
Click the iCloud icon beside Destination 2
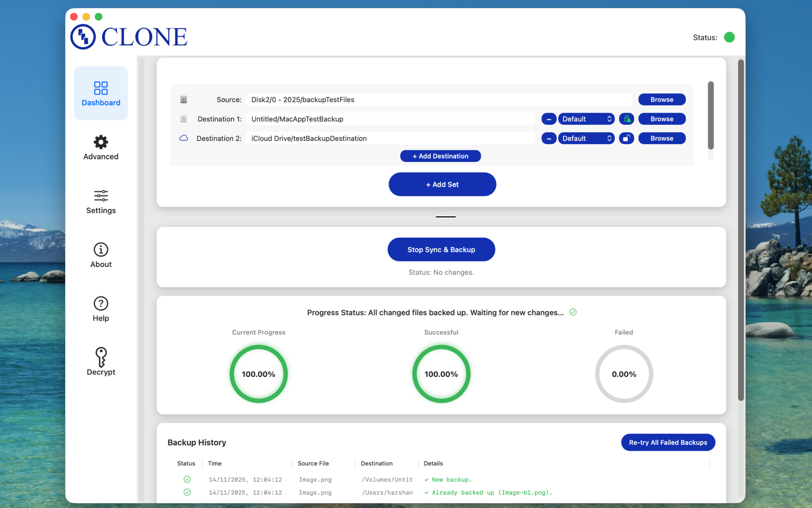tap(183, 138)
